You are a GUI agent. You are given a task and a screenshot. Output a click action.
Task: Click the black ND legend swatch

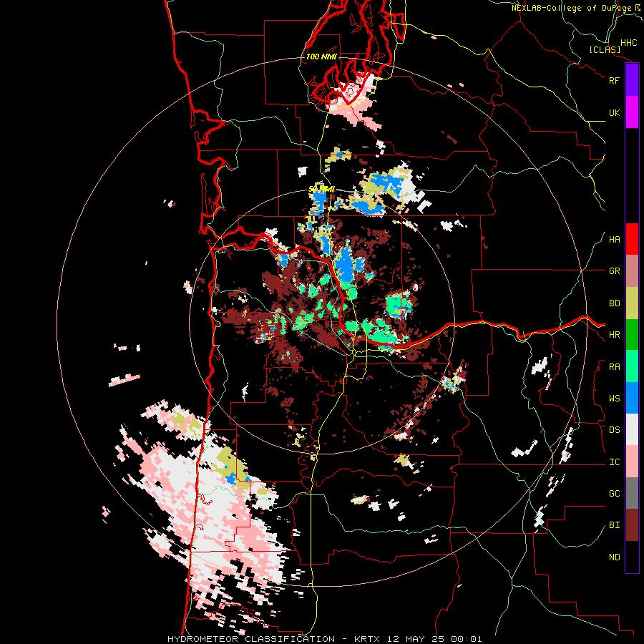pyautogui.click(x=632, y=557)
